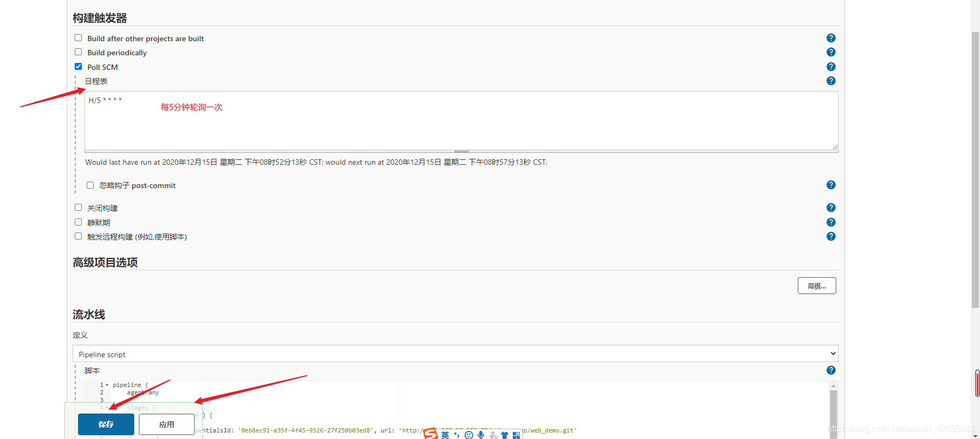Open help icon for 关闭构建
This screenshot has width=980, height=439.
coord(831,208)
